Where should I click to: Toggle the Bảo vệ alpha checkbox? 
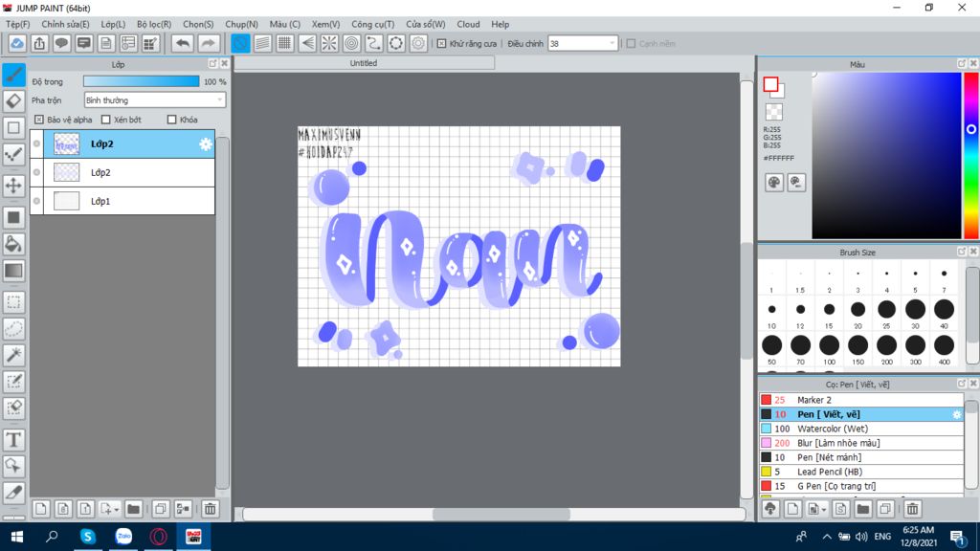39,120
